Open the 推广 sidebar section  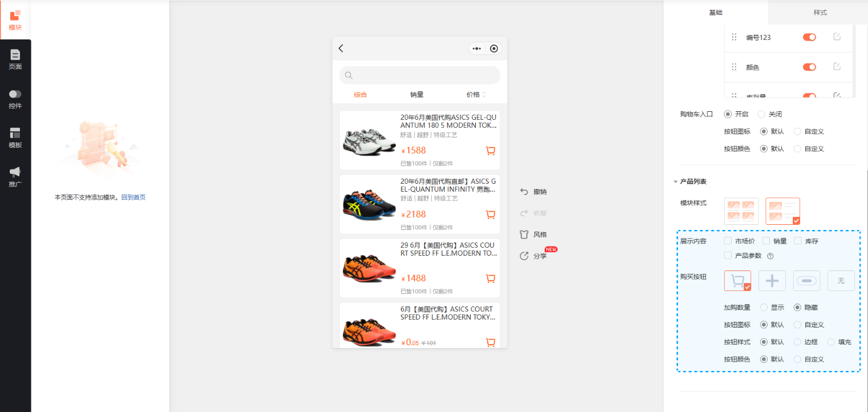pos(15,177)
